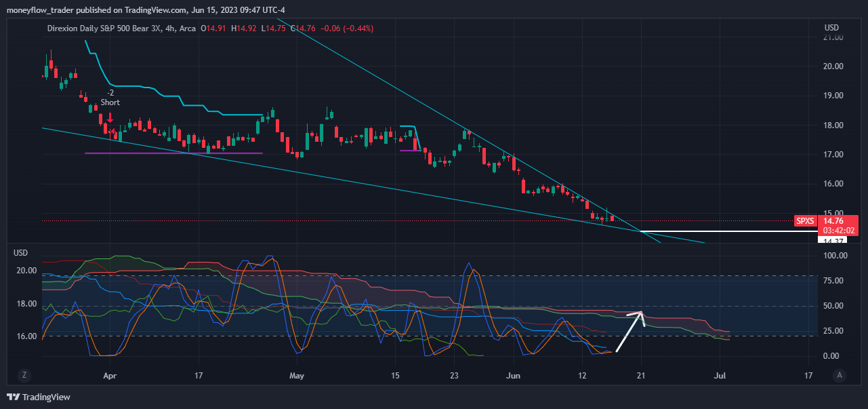Click the TradingView logo
The width and height of the screenshot is (868, 409).
[x=39, y=397]
